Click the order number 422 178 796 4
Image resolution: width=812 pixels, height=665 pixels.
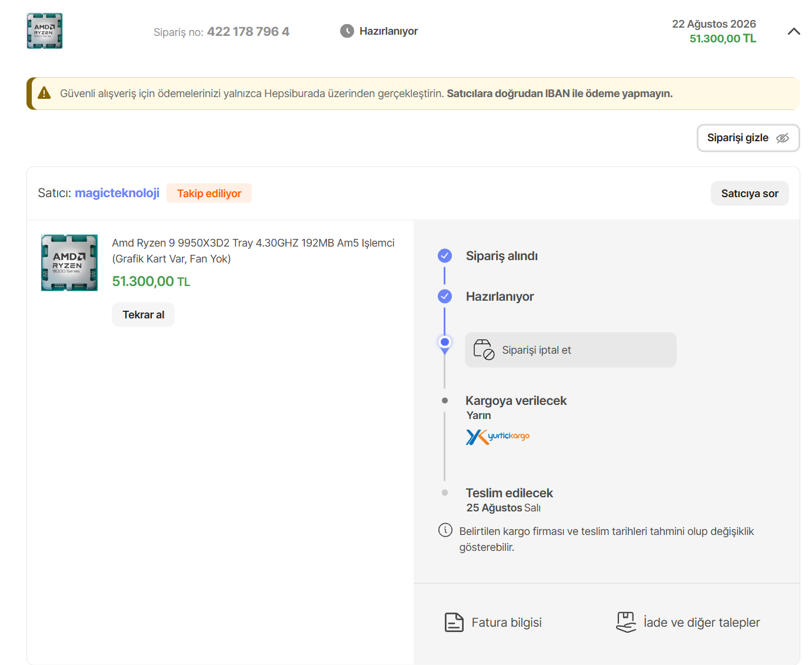[248, 32]
